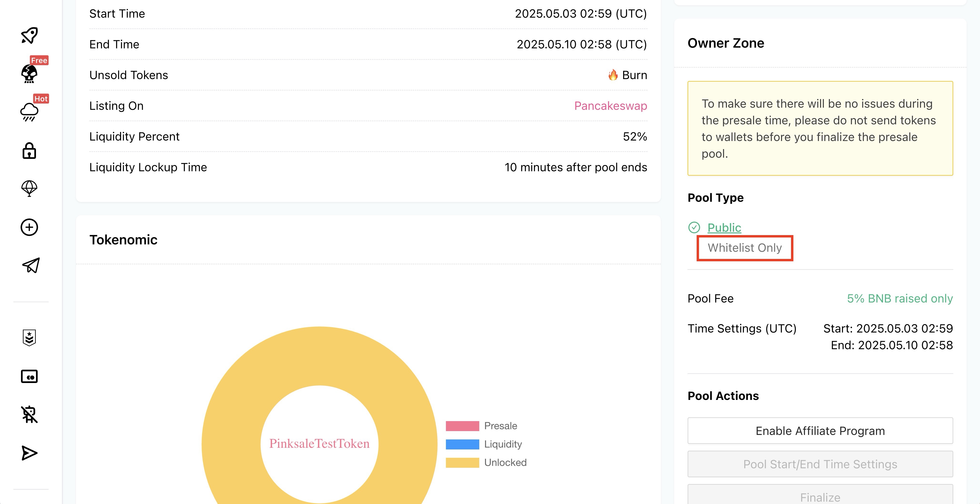This screenshot has width=980, height=504.
Task: Open the paper plane sidebar icon
Action: 31,265
